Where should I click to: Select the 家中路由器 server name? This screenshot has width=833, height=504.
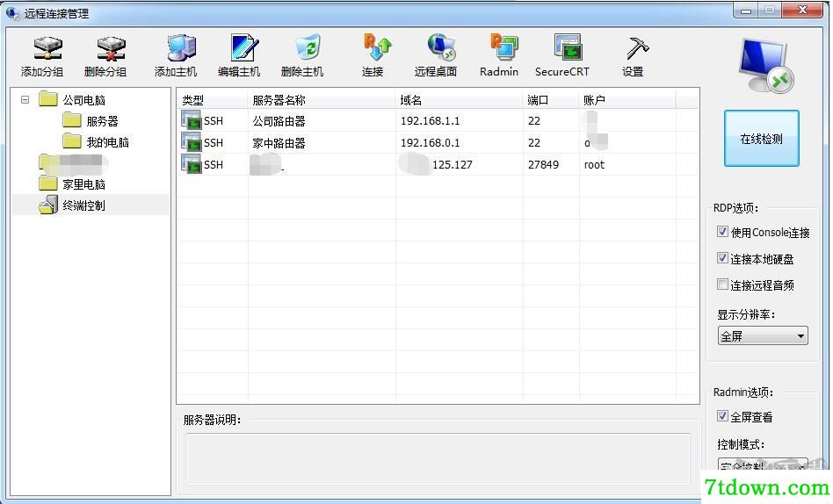point(279,143)
